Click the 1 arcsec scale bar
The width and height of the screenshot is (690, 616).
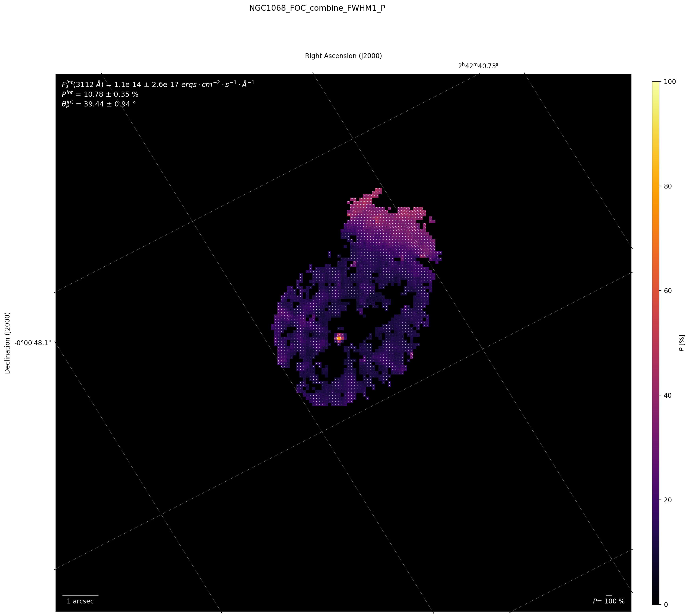coord(80,595)
